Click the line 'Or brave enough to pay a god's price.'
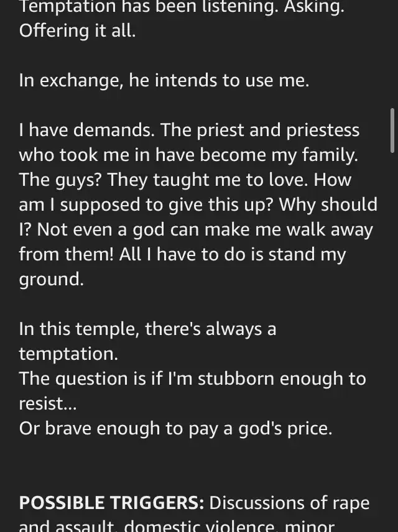Image resolution: width=398 pixels, height=532 pixels. click(175, 428)
